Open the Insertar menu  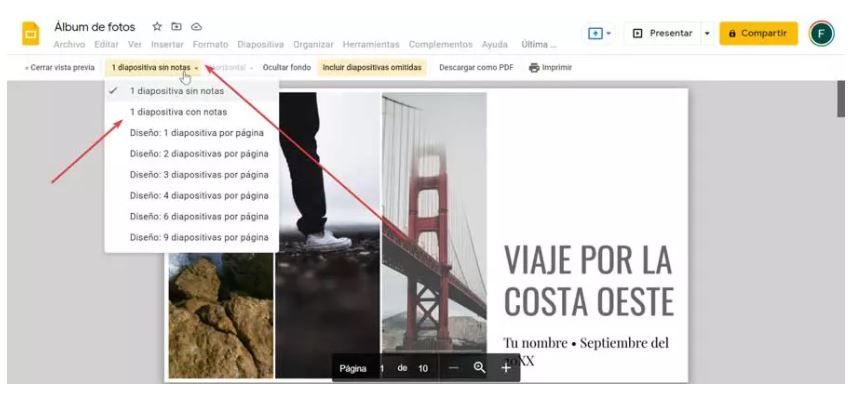pos(167,45)
